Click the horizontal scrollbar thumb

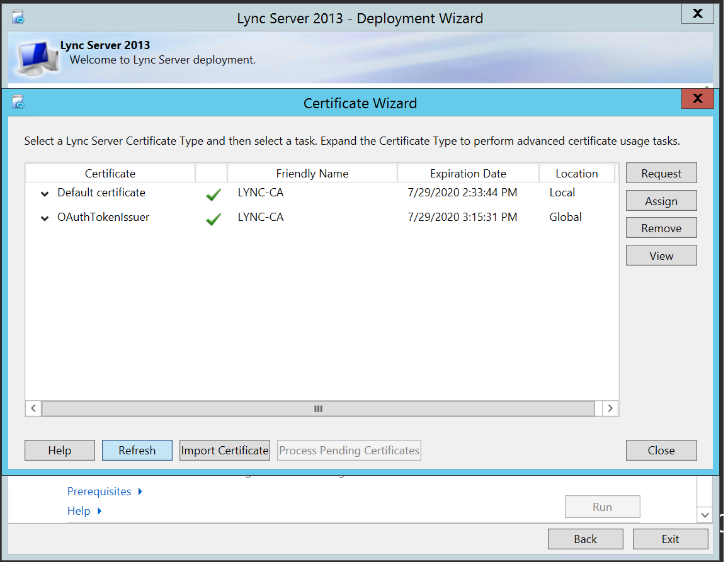pos(318,408)
